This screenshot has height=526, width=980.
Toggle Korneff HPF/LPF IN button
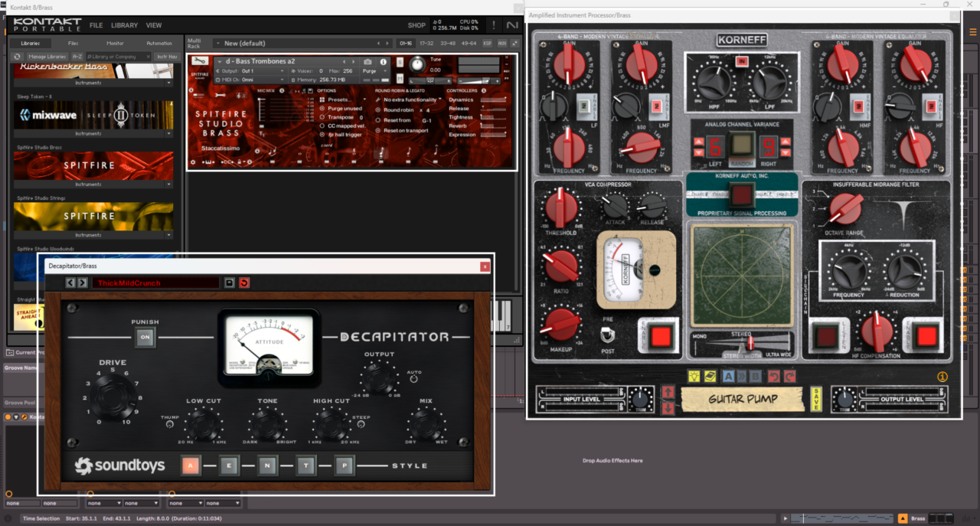pos(741,61)
